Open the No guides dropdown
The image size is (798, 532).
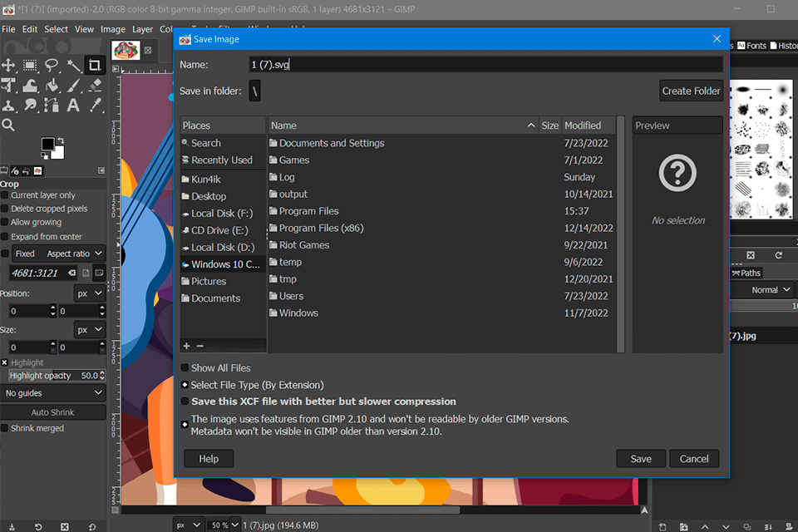click(x=53, y=393)
